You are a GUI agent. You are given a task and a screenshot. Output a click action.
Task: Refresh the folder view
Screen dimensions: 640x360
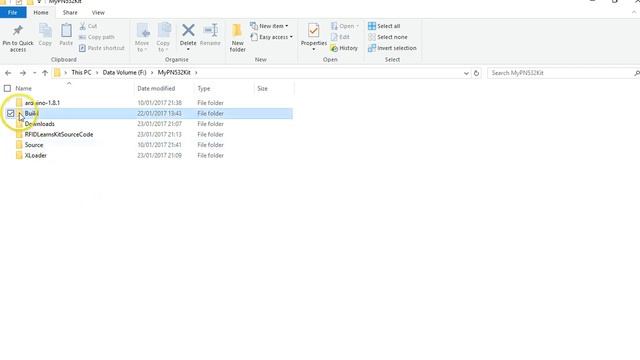tap(476, 73)
